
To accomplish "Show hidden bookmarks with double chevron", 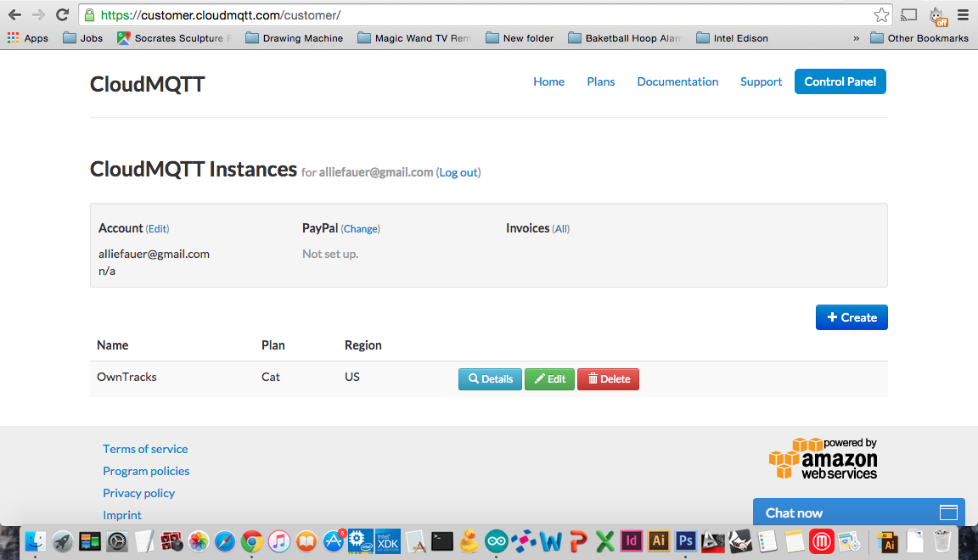I will (x=857, y=38).
